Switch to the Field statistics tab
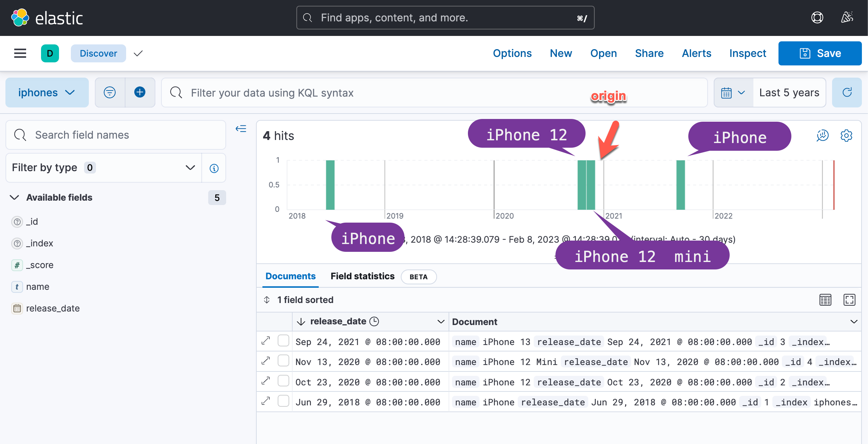Screen dimensions: 868x444 pos(362,276)
